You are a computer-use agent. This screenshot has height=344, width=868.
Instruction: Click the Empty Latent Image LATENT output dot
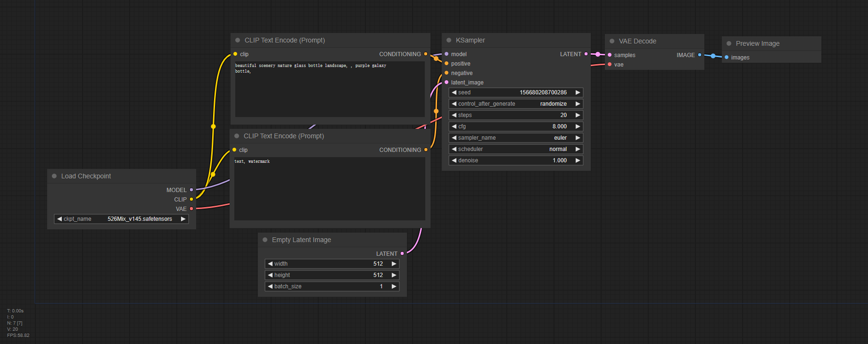pos(402,253)
